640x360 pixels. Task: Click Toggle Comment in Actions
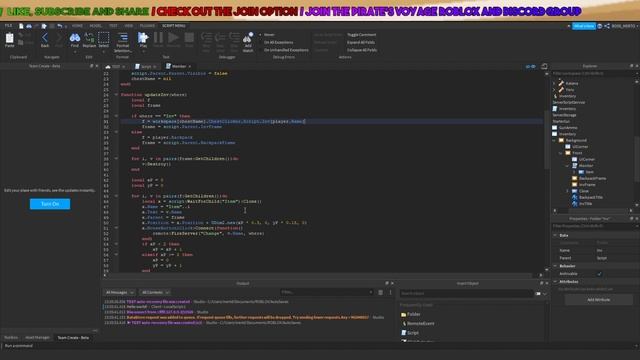pyautogui.click(x=362, y=35)
